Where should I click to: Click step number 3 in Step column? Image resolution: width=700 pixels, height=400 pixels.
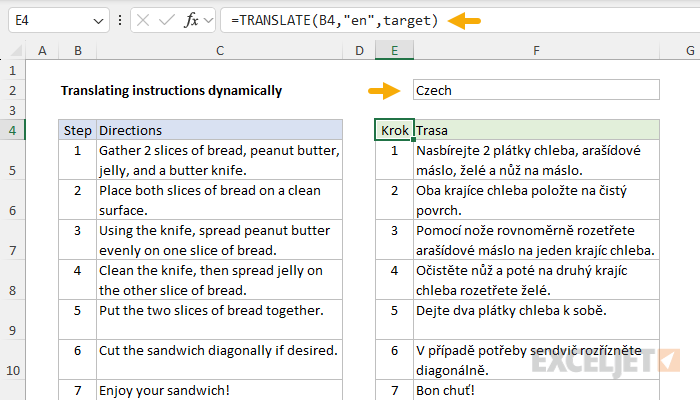pyautogui.click(x=78, y=240)
